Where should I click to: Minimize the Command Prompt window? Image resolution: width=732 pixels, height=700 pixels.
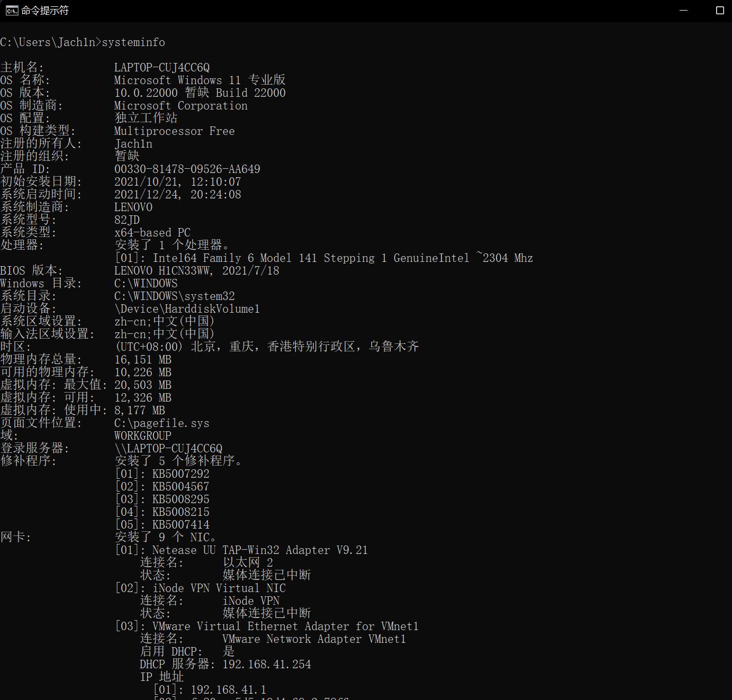[683, 11]
